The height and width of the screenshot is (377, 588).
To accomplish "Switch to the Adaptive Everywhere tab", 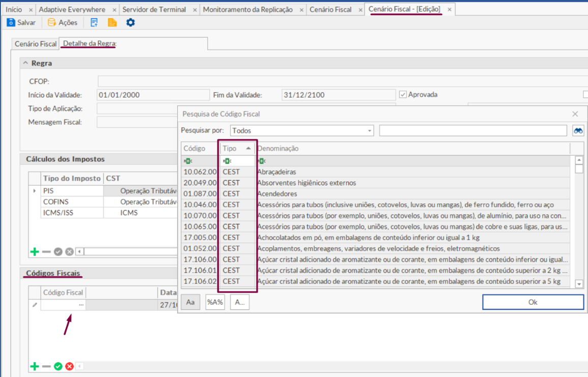I will 72,9.
